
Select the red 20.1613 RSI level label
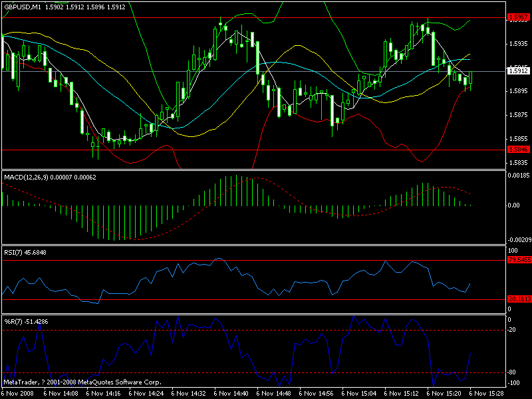519,299
